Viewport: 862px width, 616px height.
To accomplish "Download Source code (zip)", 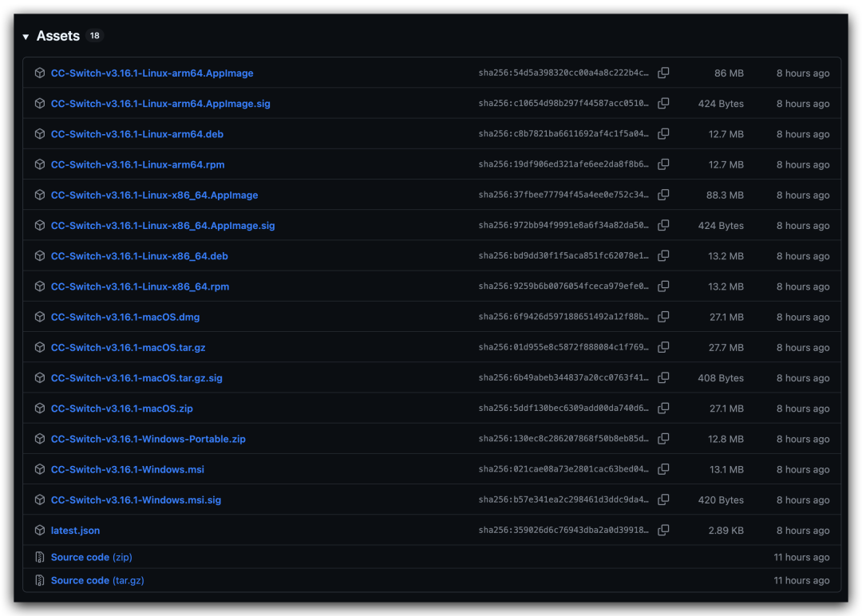I will [x=92, y=557].
